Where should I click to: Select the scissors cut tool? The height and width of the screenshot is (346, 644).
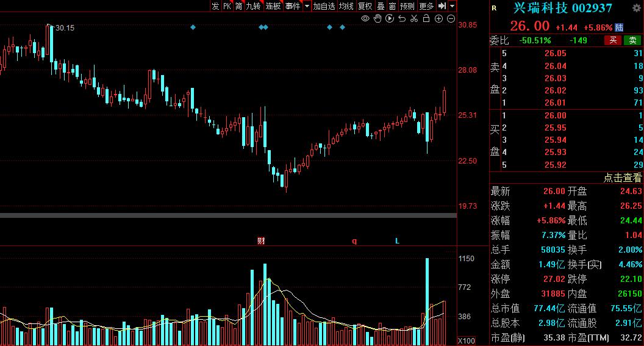click(414, 18)
